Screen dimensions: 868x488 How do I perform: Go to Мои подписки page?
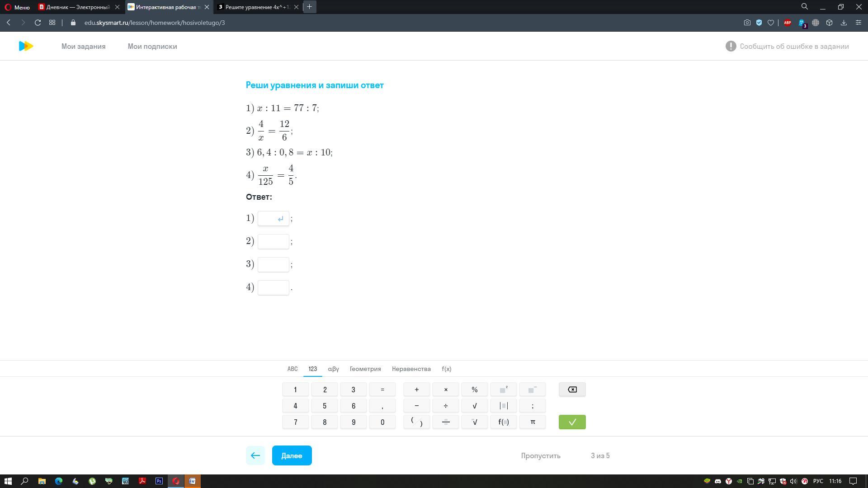coord(152,46)
